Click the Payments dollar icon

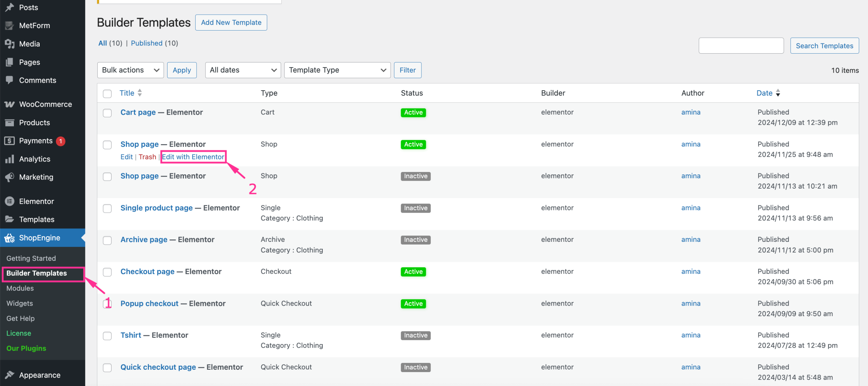9,141
